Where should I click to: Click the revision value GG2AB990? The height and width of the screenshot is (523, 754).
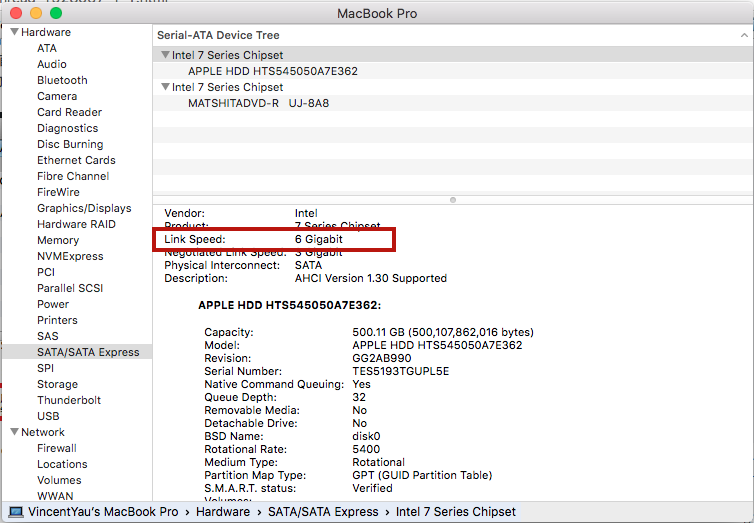tap(382, 358)
